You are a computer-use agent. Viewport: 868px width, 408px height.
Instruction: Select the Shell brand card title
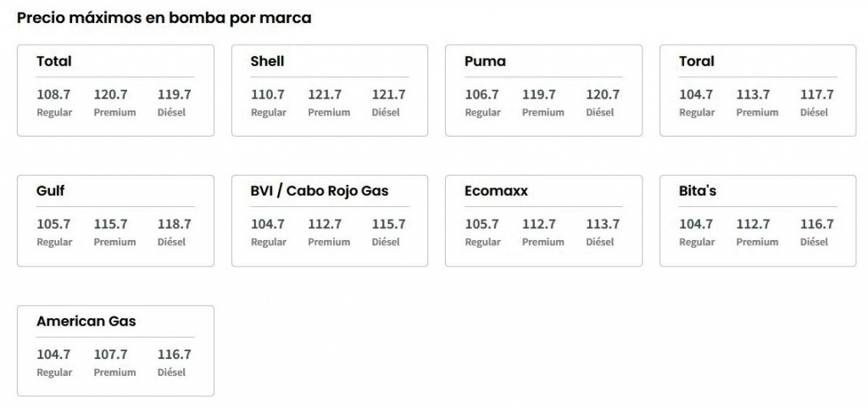coord(268,61)
